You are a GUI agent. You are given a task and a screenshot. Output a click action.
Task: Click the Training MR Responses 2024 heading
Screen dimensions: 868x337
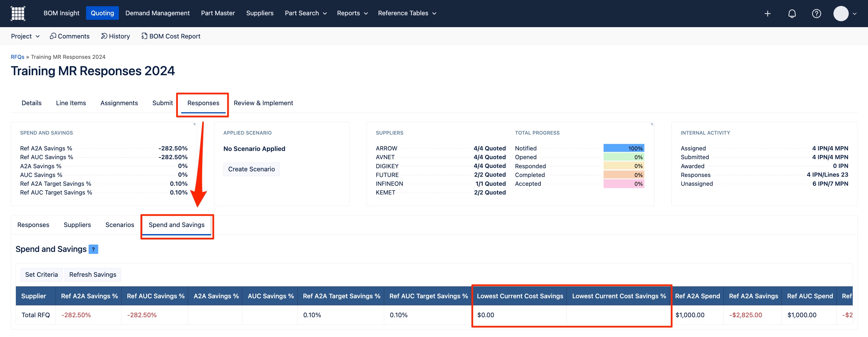point(93,71)
